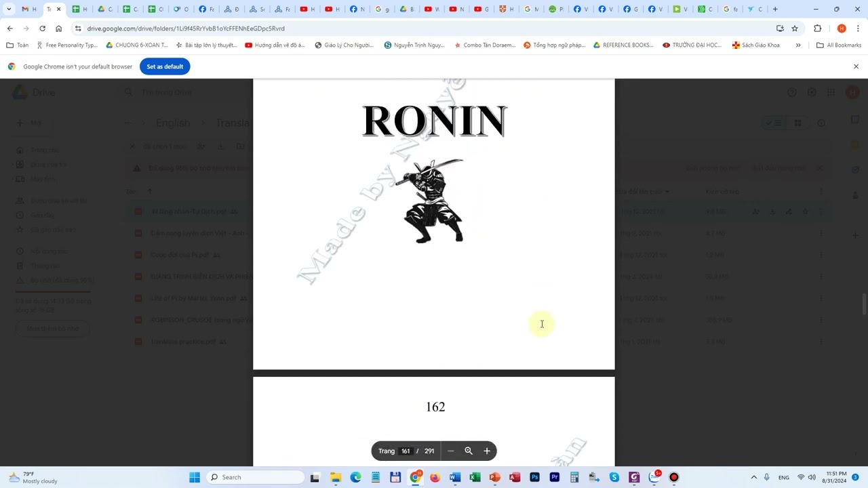Open Photoshop from the taskbar
The image size is (868, 488).
534,477
